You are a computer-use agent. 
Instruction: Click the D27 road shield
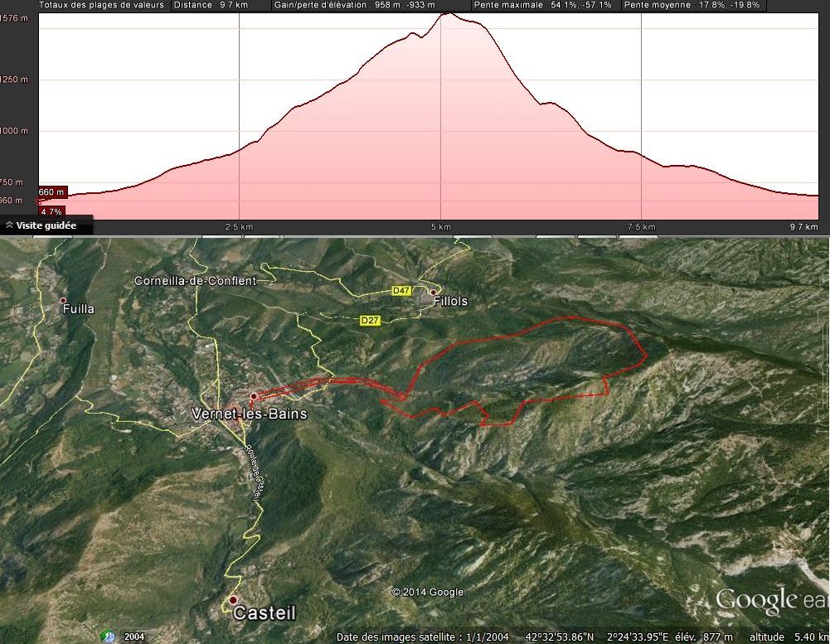point(370,320)
